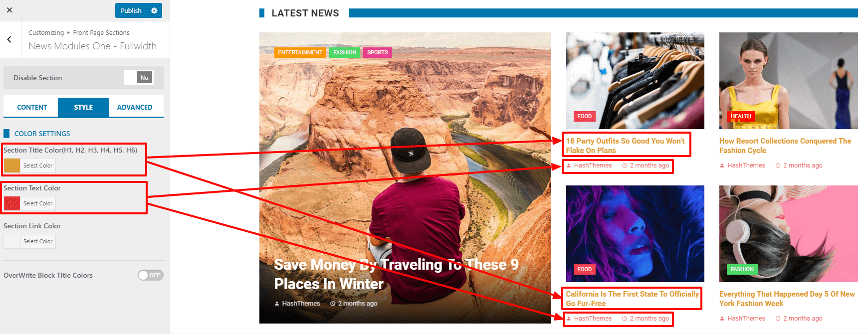
Task: Click the green FASHION badge on headphones image
Action: (742, 269)
